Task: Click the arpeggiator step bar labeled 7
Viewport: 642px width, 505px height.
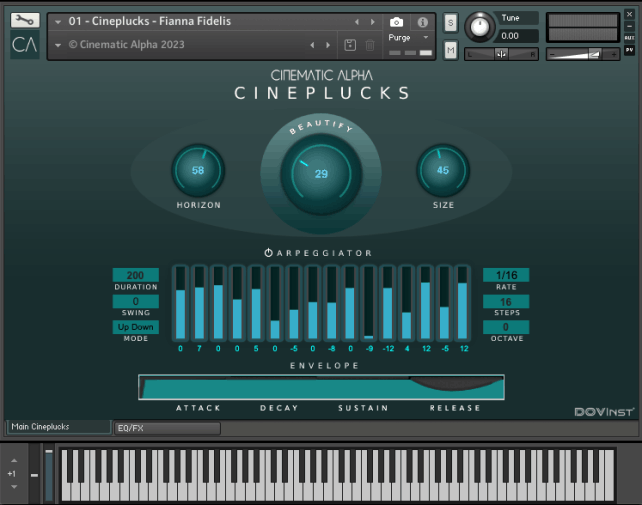Action: point(199,303)
